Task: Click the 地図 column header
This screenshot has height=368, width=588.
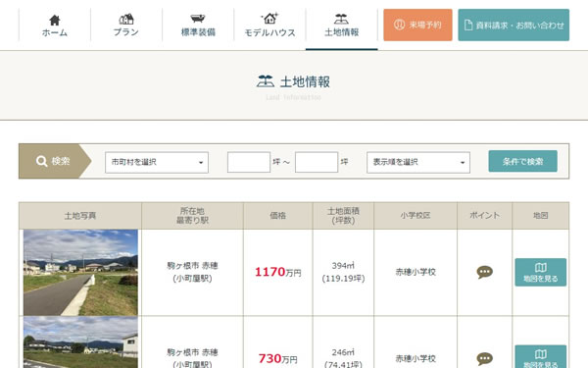Action: pos(540,216)
